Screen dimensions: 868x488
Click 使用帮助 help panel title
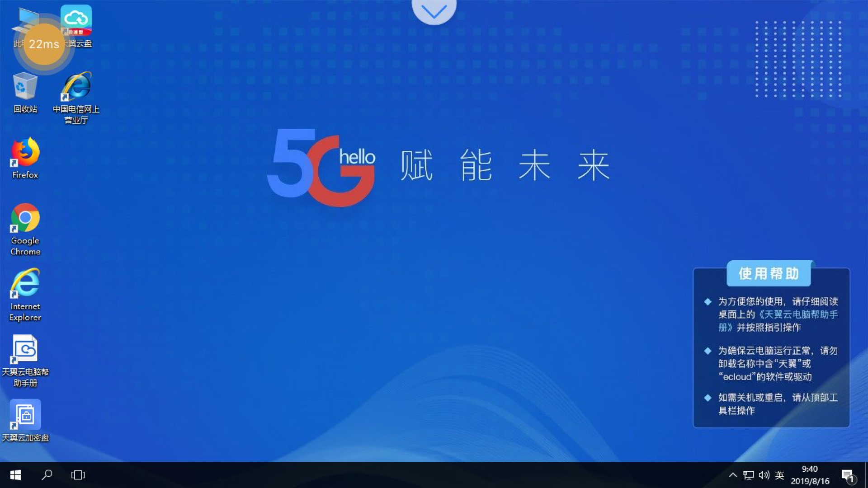(769, 273)
